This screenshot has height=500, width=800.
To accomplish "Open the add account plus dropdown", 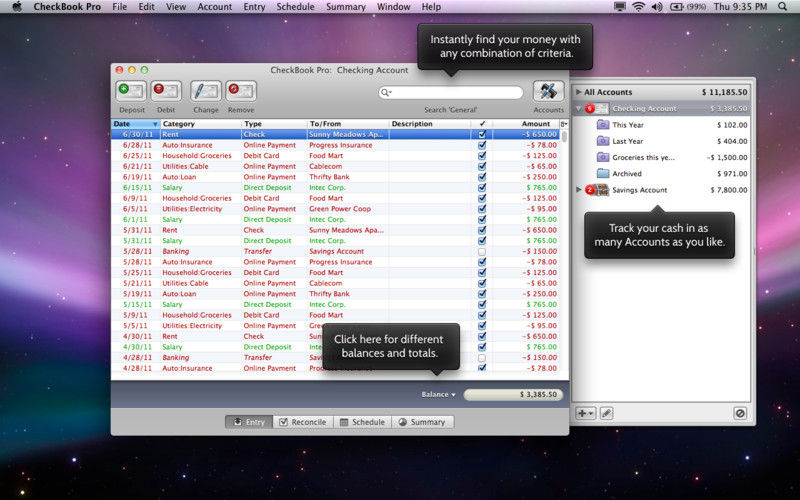I will pyautogui.click(x=585, y=413).
